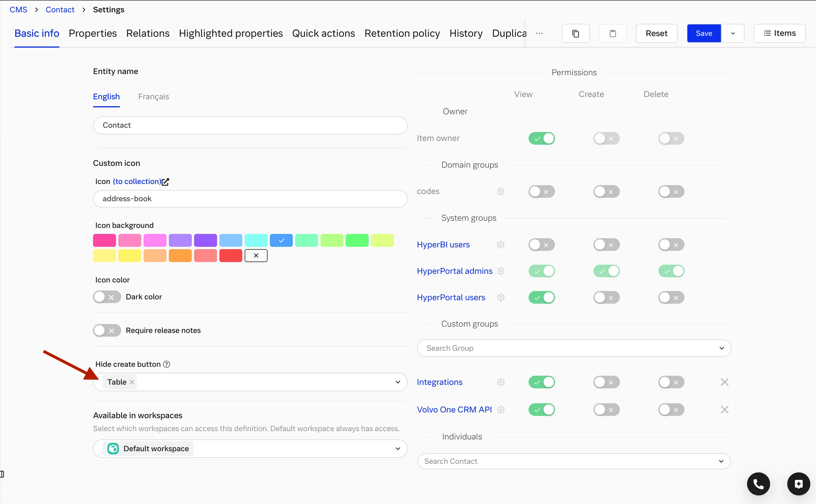Open gear settings for HyperPortal users
The width and height of the screenshot is (816, 504).
click(500, 298)
